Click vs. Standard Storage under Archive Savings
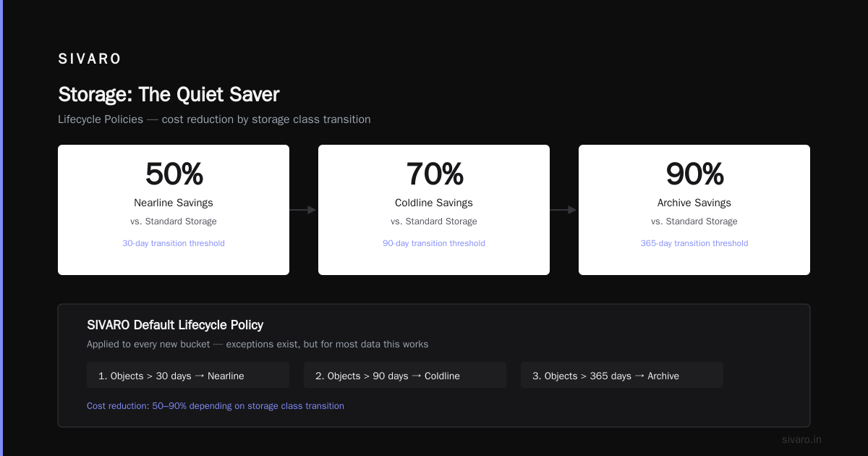The image size is (868, 456). (x=694, y=221)
